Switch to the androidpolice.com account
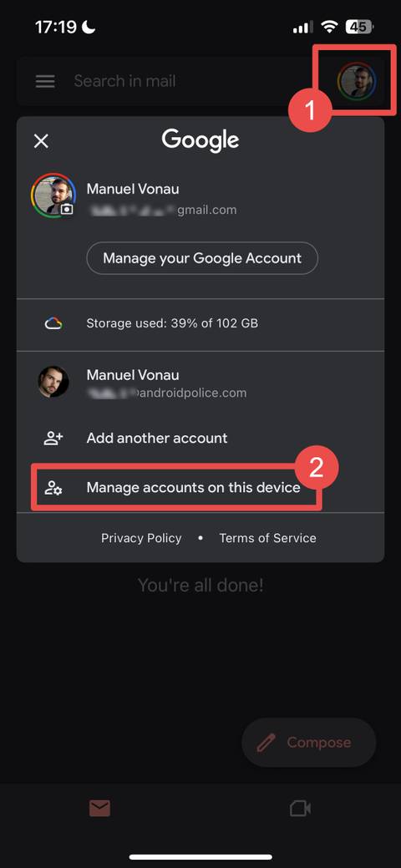401x868 pixels. 200,383
